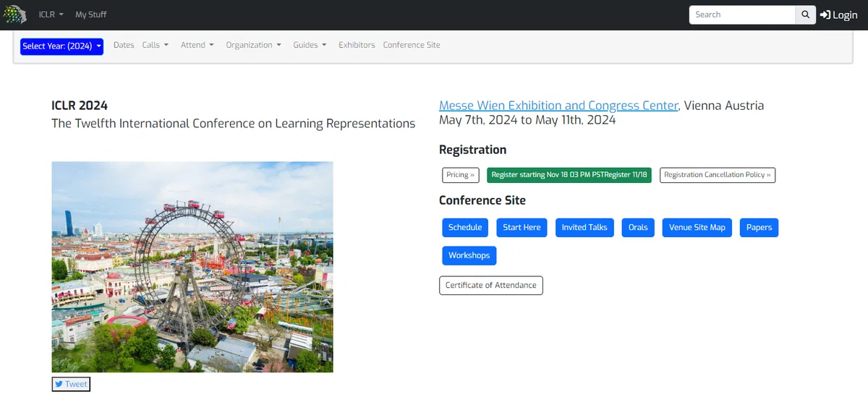This screenshot has width=868, height=397.
Task: Click the Twelfth International Conference on Learning Representations subtitle
Action: [233, 124]
